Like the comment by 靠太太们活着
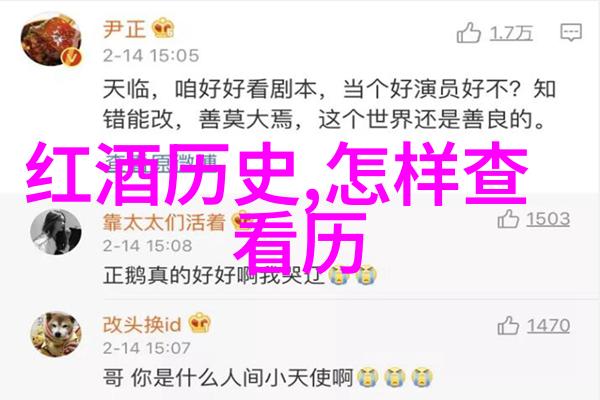The width and height of the screenshot is (600, 400). pyautogui.click(x=508, y=219)
